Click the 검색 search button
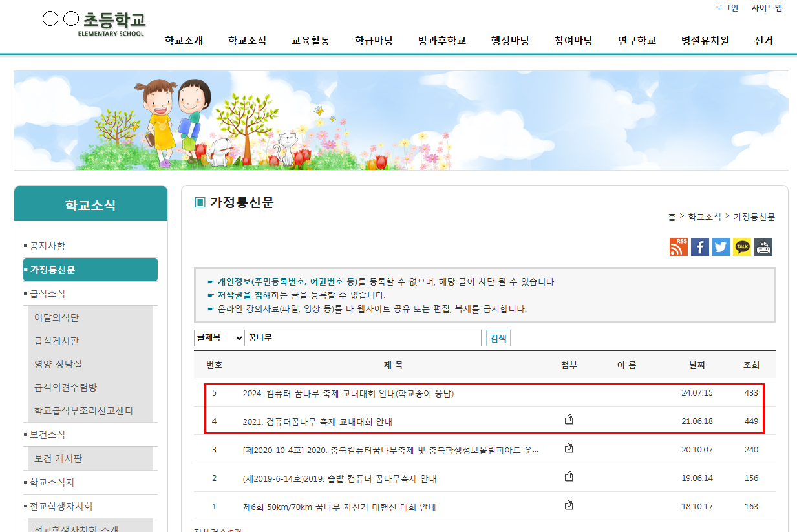 pos(498,338)
